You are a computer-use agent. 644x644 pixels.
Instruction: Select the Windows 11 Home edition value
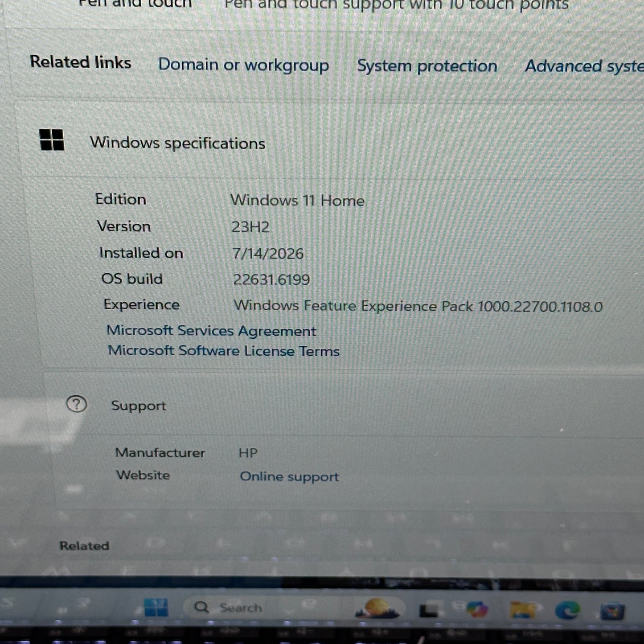297,200
